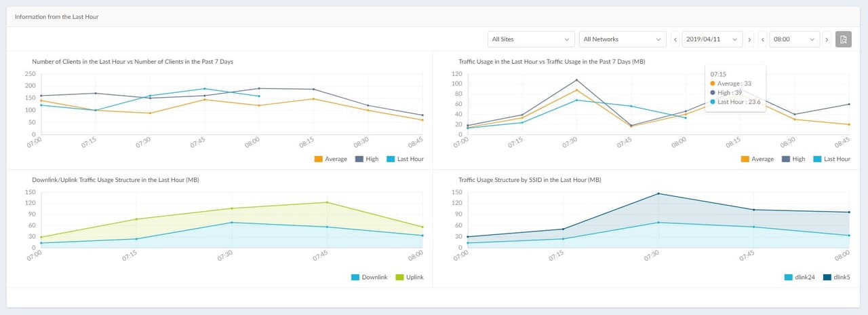868x315 pixels.
Task: Click the High legend in traffic usage chart
Action: [792, 159]
